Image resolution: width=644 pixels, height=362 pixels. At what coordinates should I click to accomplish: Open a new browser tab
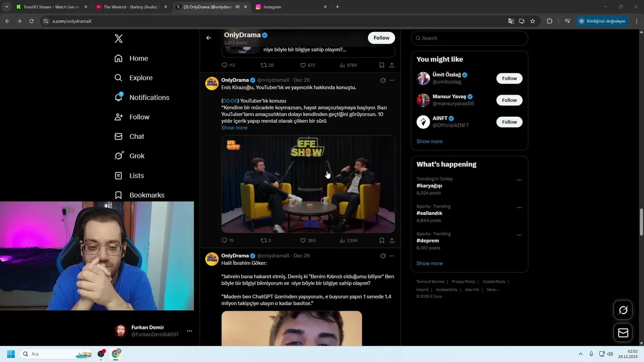tap(337, 7)
